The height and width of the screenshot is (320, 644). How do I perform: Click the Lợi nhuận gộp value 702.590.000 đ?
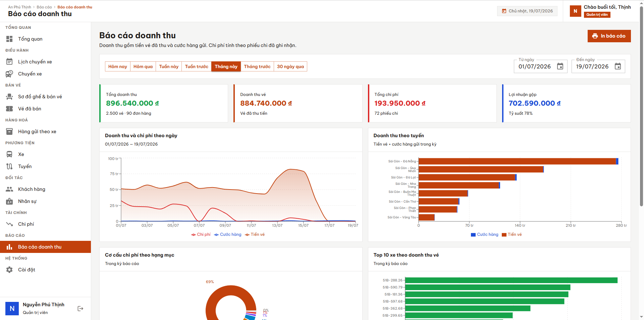coord(534,103)
